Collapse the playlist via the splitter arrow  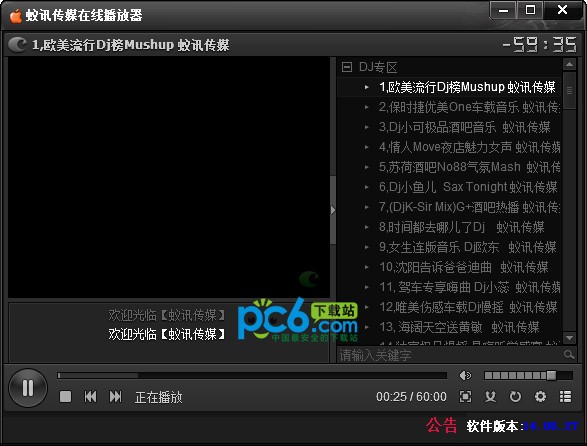[x=333, y=210]
